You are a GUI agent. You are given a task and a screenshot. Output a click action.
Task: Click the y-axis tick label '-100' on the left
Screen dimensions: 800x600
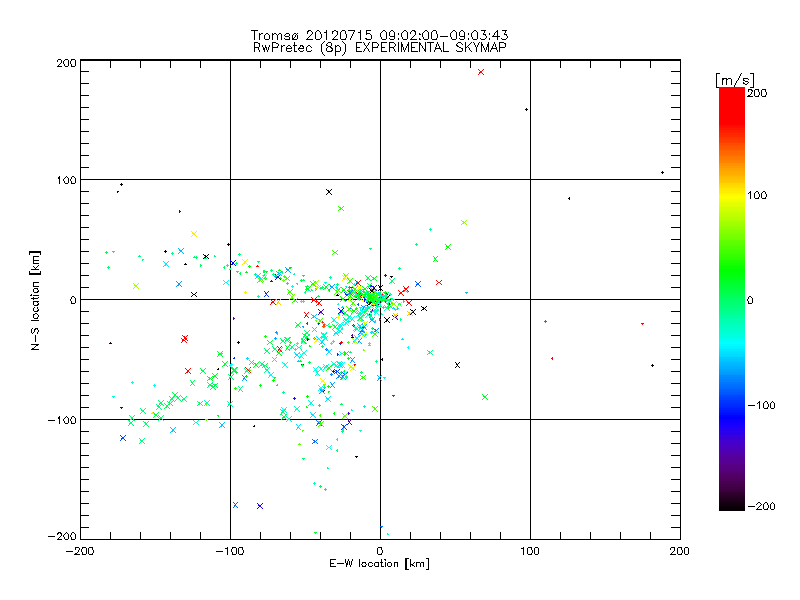coord(62,420)
